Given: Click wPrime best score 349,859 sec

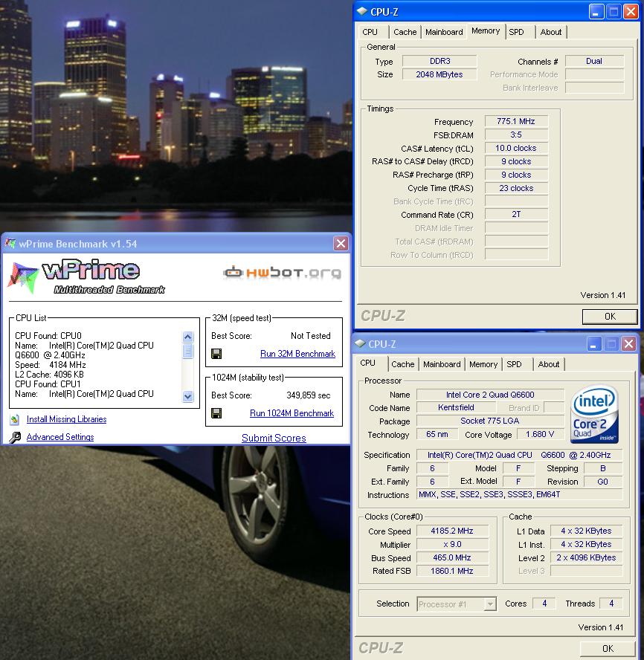Looking at the screenshot, I should [309, 395].
